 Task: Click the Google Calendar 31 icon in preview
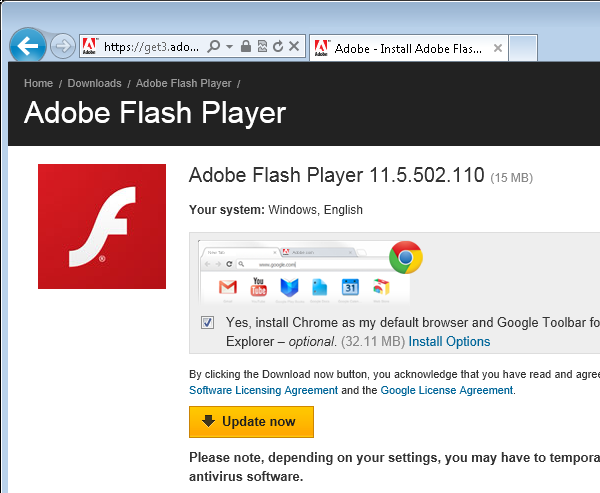click(x=350, y=287)
